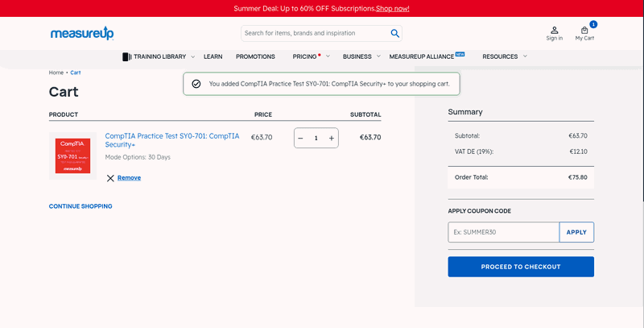Expand the Business menu chevron
This screenshot has width=644, height=328.
click(378, 56)
